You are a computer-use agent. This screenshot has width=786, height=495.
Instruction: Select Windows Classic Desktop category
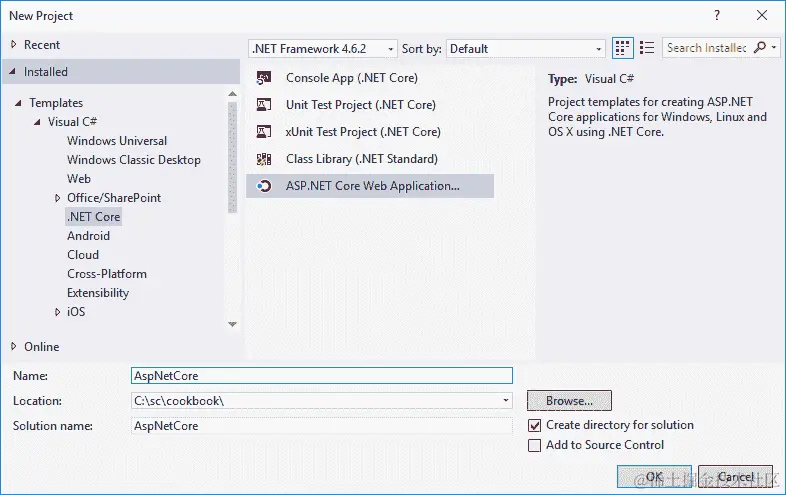tap(134, 160)
